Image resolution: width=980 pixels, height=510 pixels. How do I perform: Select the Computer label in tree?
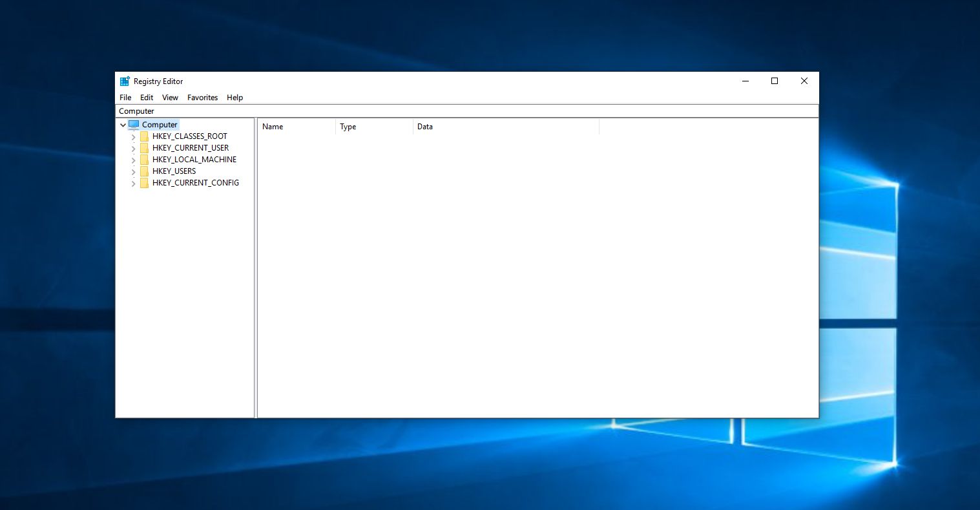pos(160,125)
